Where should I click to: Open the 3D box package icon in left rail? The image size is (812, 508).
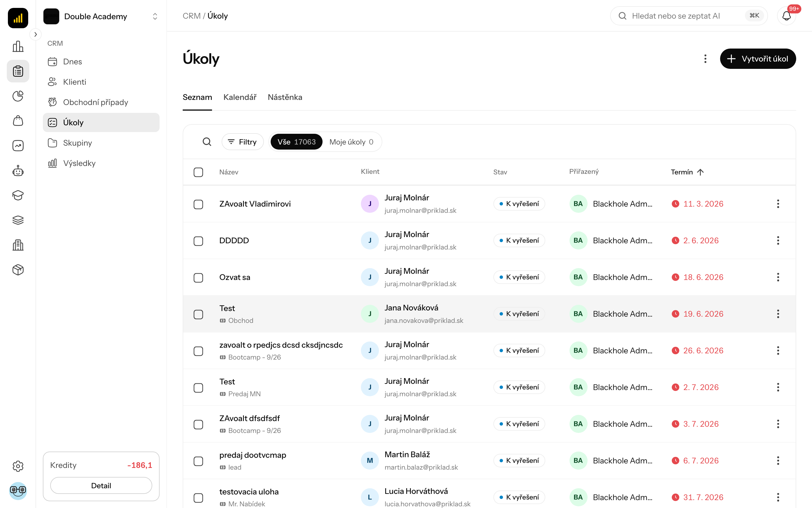[18, 270]
